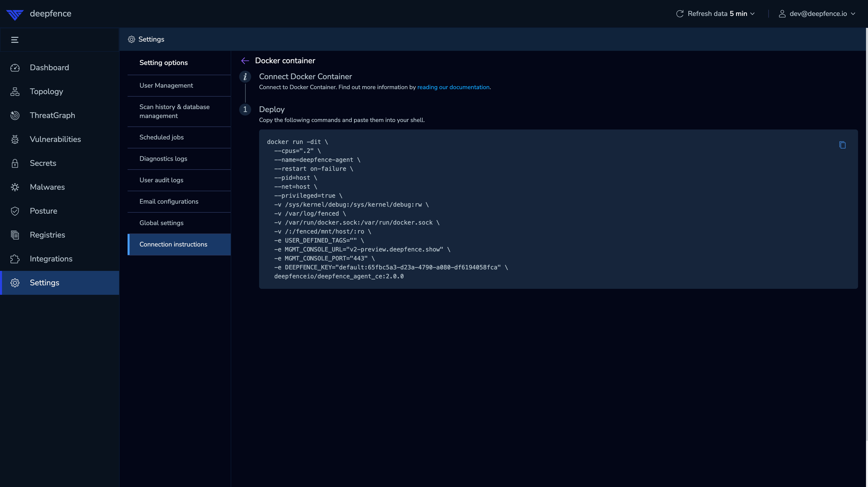Go back using the purple arrow
Screen dimensions: 868x487
(x=245, y=61)
